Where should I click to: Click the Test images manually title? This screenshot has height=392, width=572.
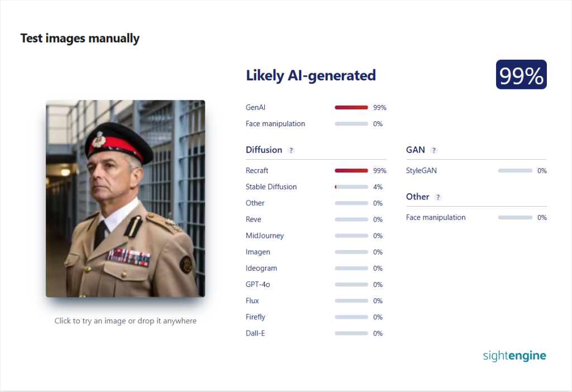80,39
